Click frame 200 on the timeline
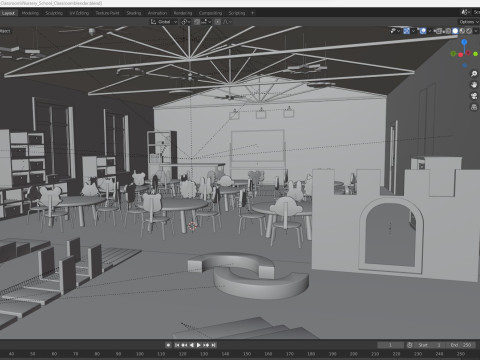 pos(354,354)
